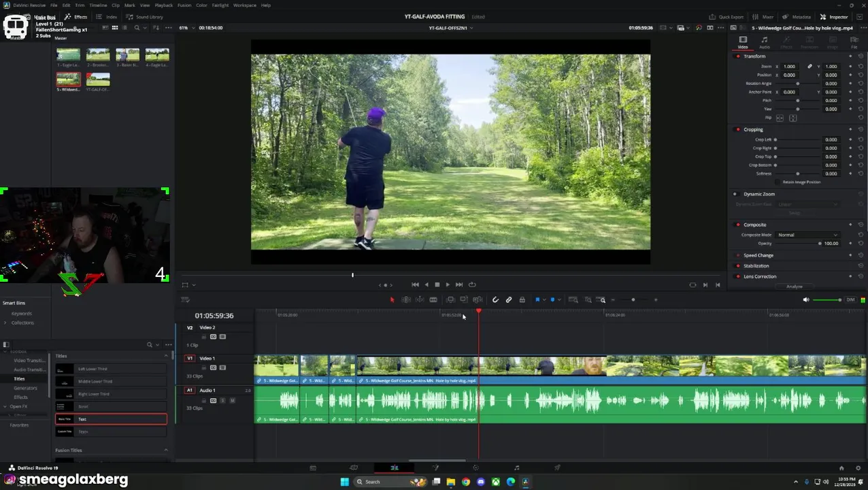Search the Effects library with magnifier
This screenshot has height=490, width=868.
pos(150,344)
